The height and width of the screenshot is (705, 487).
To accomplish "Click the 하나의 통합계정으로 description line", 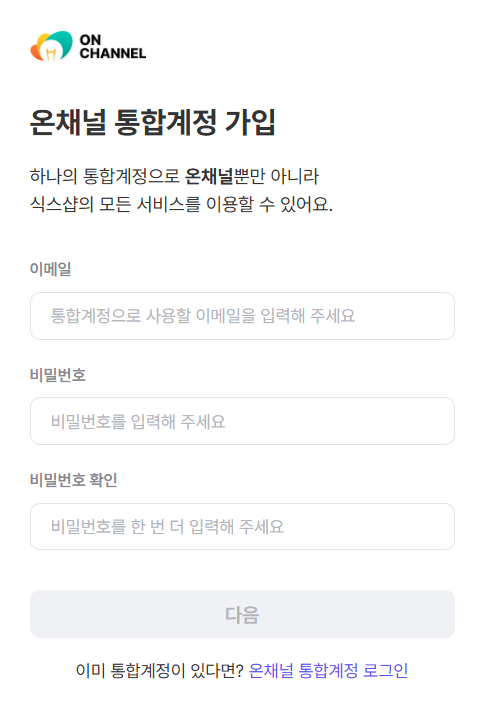I will click(174, 176).
